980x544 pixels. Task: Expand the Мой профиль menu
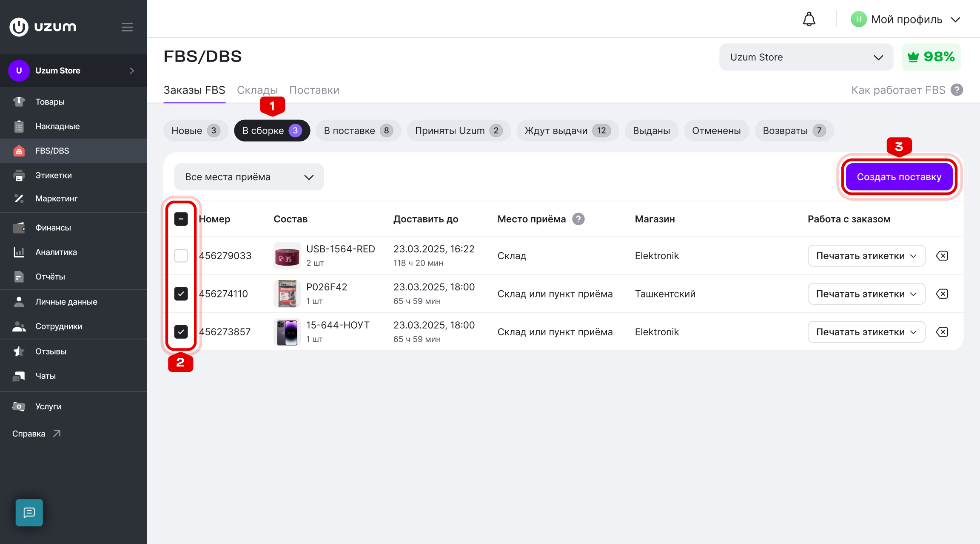(x=906, y=20)
